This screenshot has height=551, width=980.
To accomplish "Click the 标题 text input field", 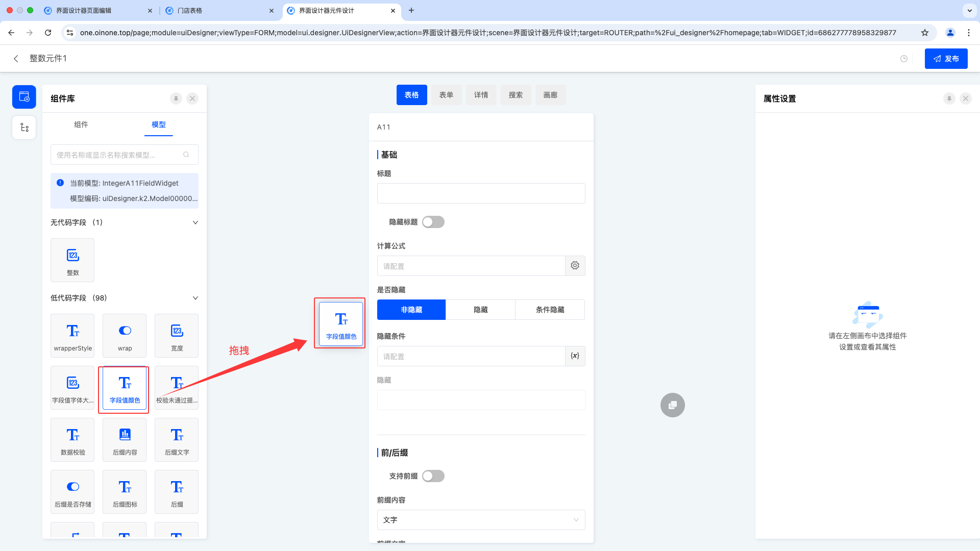I will pos(481,193).
